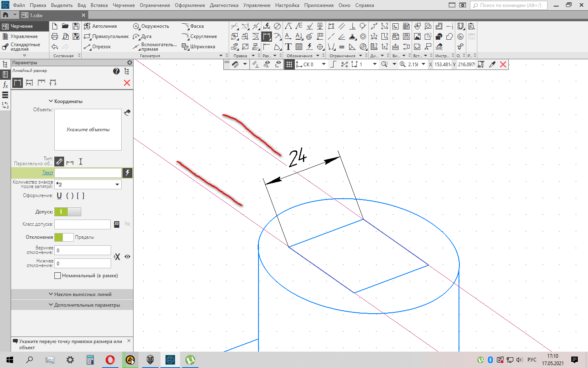Image resolution: width=588 pixels, height=368 pixels.
Task: Toggle the Допуск switch
Action: click(x=68, y=212)
